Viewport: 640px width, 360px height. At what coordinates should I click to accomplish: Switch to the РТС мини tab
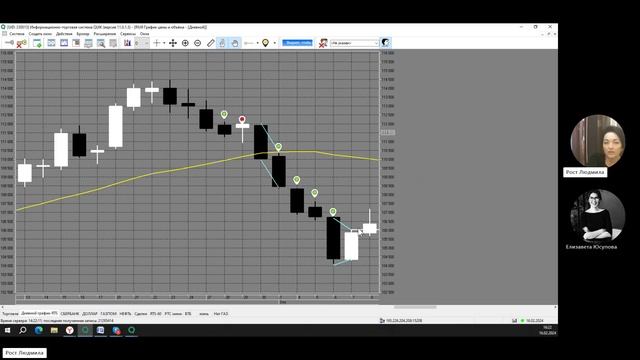point(173,314)
